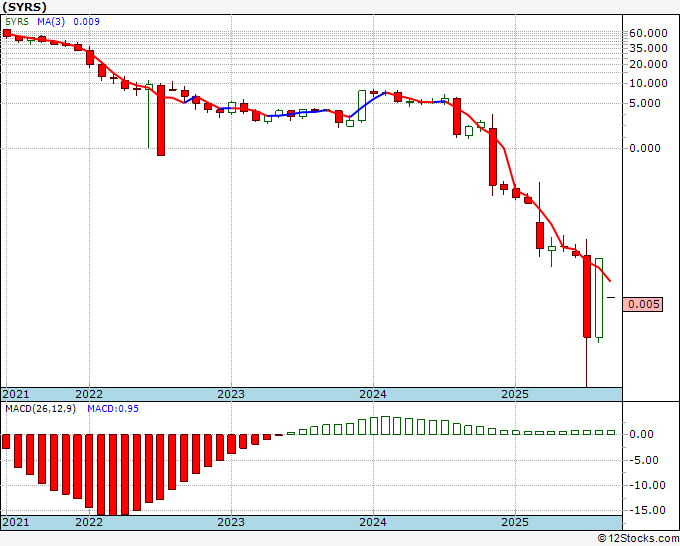
Task: Click the 10.000 price axis label
Action: click(x=648, y=83)
